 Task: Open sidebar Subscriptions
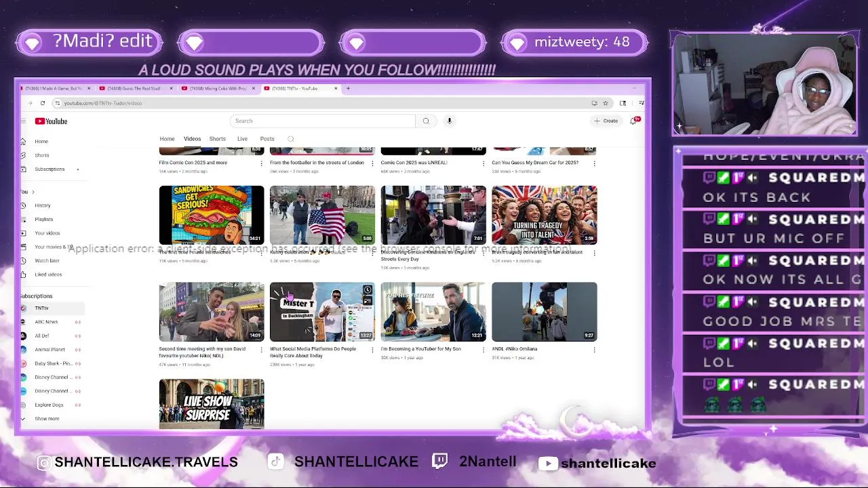[x=50, y=169]
